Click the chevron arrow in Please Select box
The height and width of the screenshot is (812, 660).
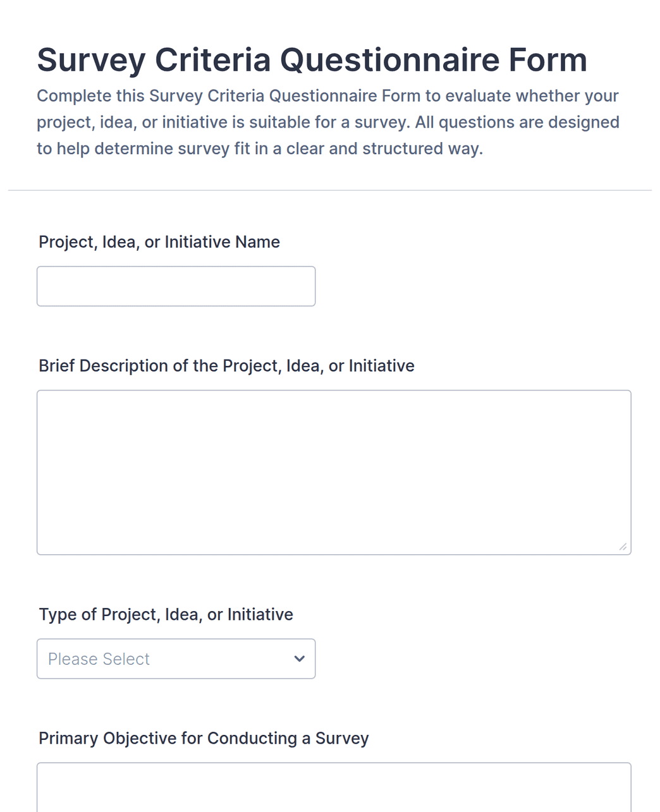300,658
